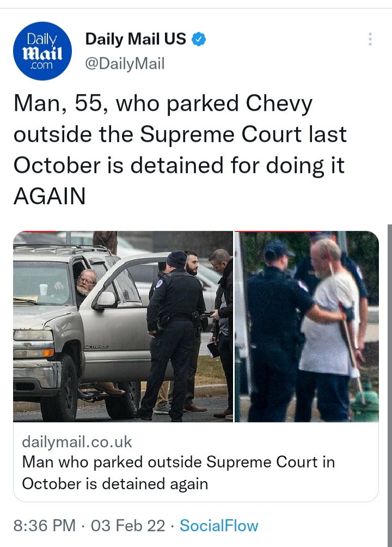
Task: Click the 03 Feb 22 date
Action: [x=128, y=525]
